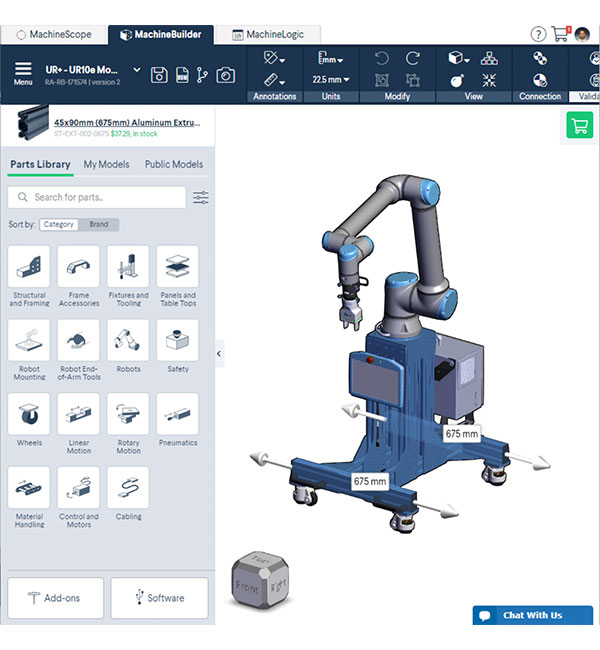The image size is (600, 650).
Task: Open the Control and Motors category
Action: click(x=79, y=497)
